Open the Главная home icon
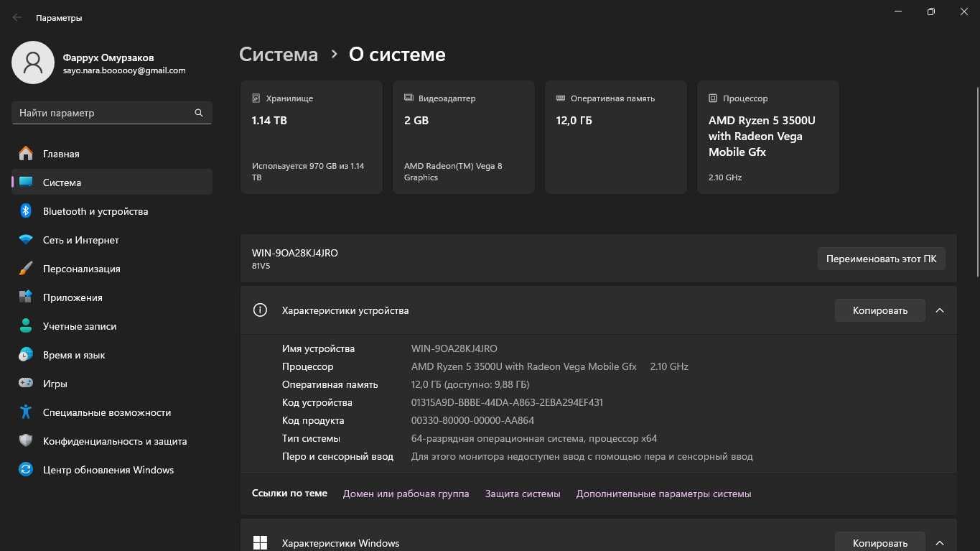This screenshot has height=551, width=980. (x=26, y=154)
